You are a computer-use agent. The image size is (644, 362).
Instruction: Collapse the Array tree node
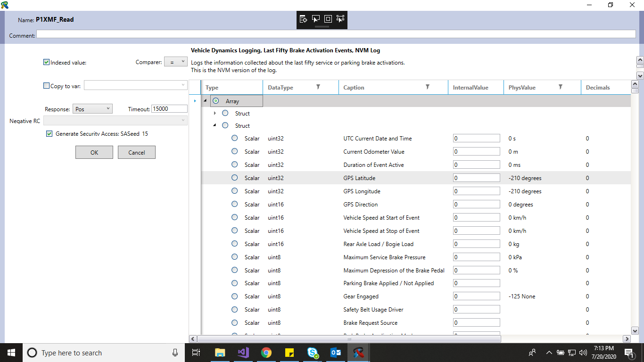click(x=205, y=101)
